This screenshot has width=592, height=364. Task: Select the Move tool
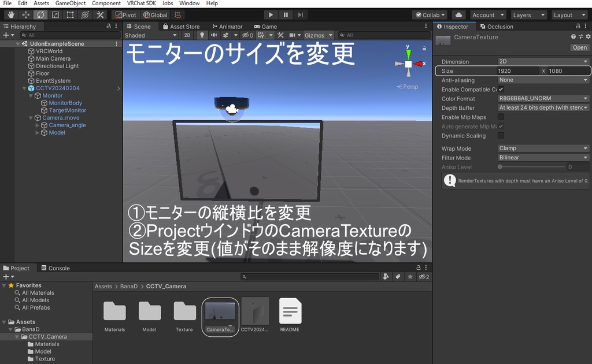coord(25,14)
